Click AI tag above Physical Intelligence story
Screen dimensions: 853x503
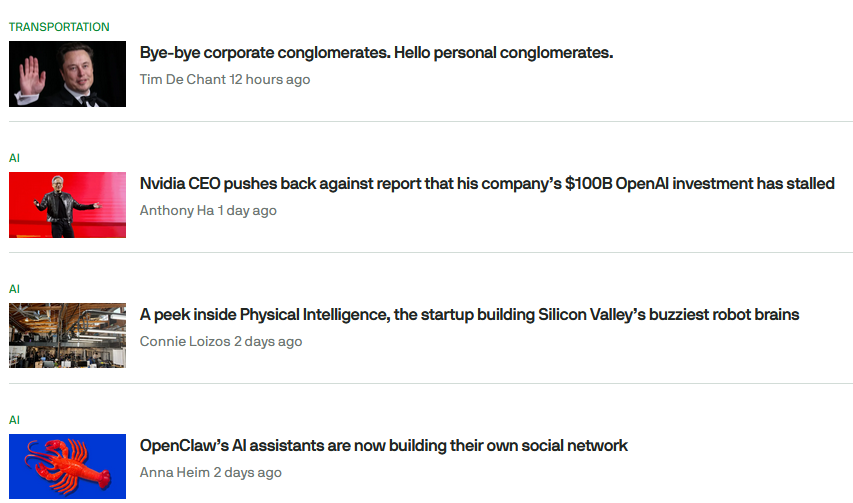point(14,289)
